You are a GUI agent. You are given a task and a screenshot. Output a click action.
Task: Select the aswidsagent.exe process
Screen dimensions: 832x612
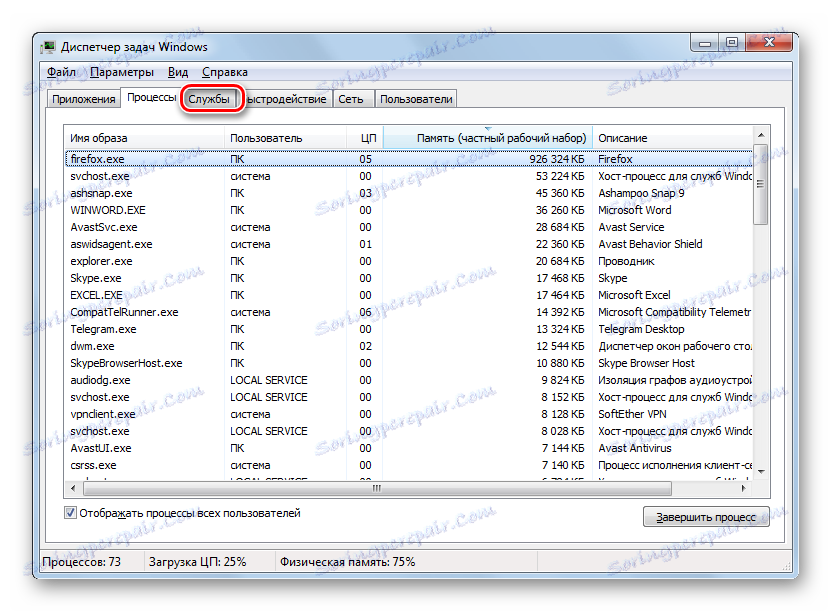409,244
